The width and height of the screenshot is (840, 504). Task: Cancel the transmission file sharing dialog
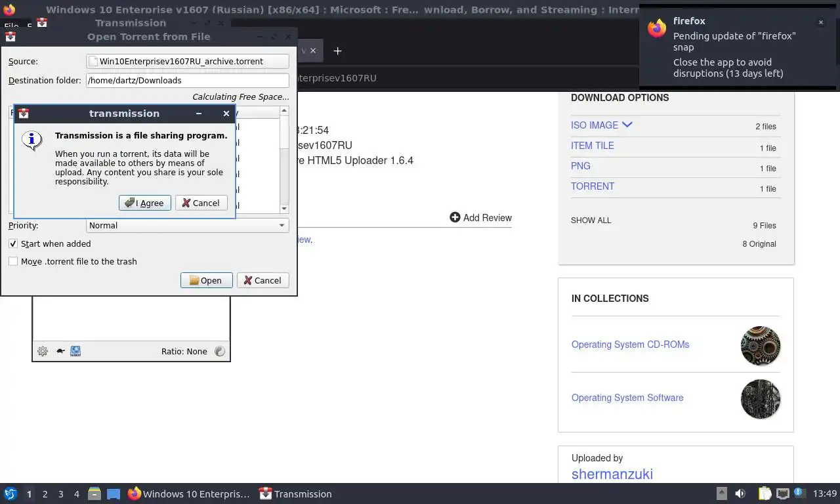[201, 203]
